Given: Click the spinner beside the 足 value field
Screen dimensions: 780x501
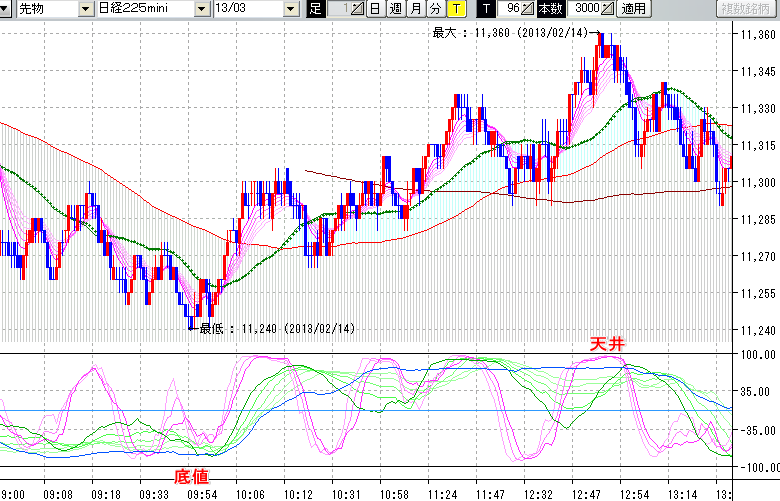Looking at the screenshot, I should (x=357, y=9).
